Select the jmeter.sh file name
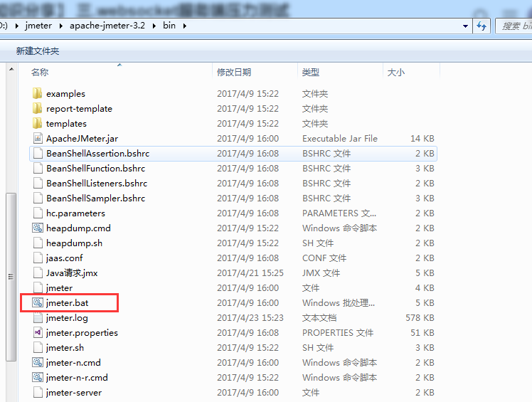This screenshot has width=532, height=402. [65, 348]
